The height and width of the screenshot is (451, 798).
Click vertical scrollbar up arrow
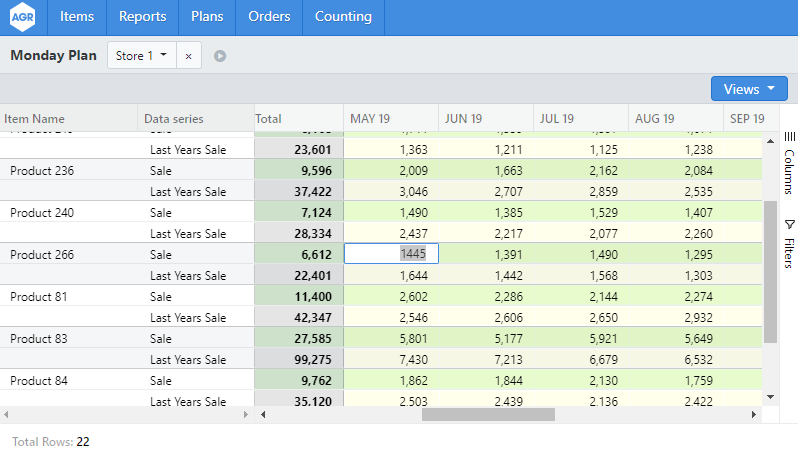(x=770, y=141)
